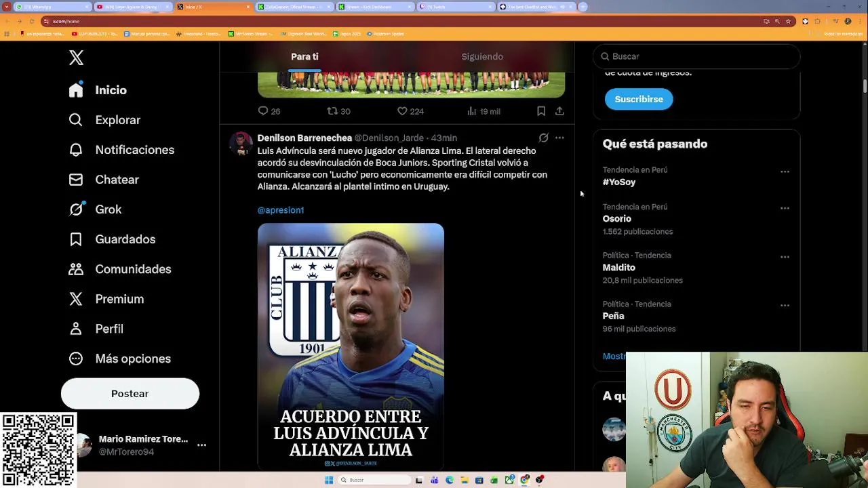Switch to Siguiendo tab
The height and width of the screenshot is (488, 868).
pos(482,56)
